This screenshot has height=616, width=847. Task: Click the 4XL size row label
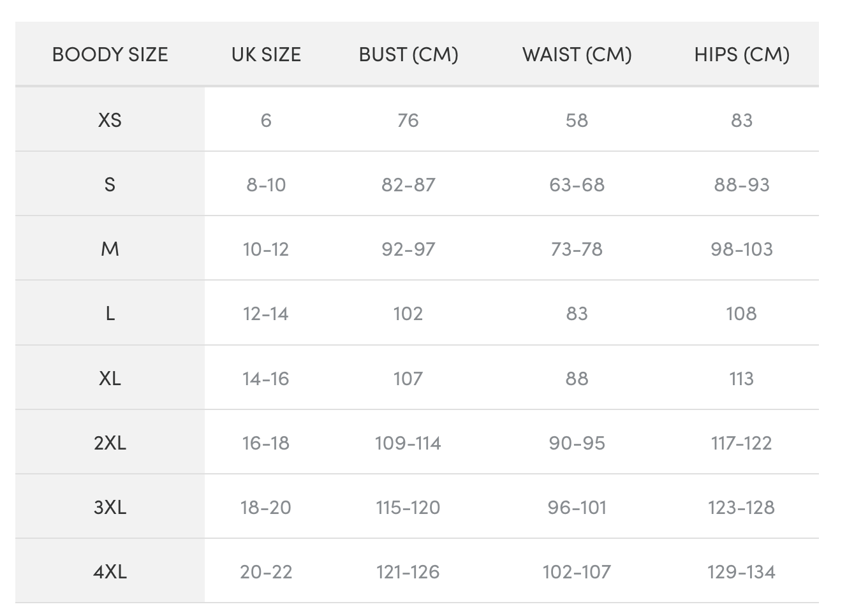pos(110,572)
